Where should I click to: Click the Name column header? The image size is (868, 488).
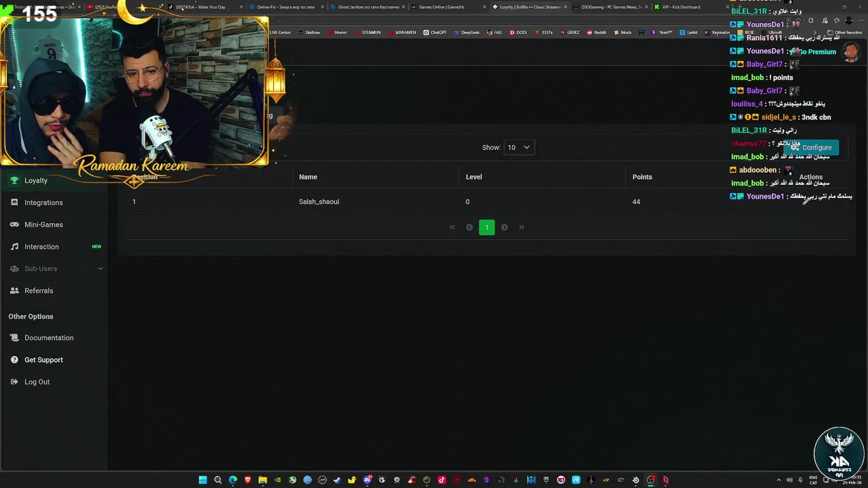pyautogui.click(x=308, y=177)
